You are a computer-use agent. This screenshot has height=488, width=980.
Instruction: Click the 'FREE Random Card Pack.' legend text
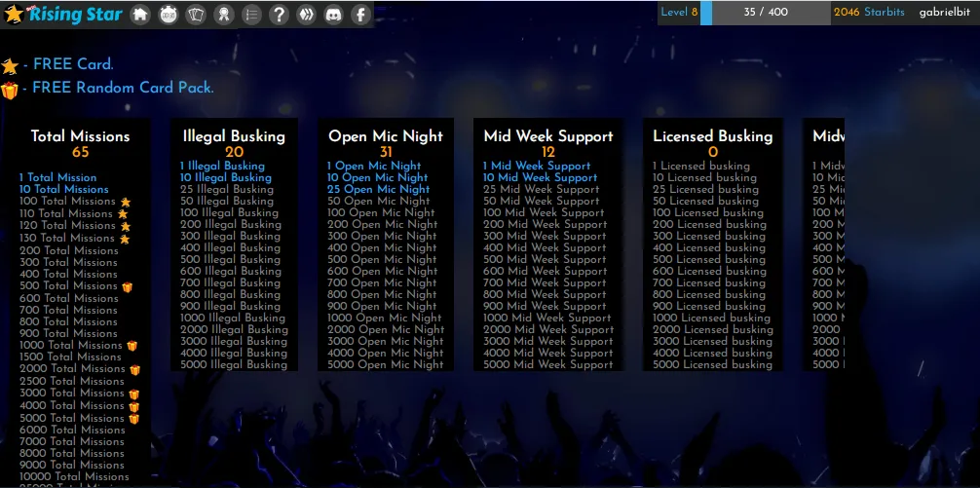(x=123, y=88)
